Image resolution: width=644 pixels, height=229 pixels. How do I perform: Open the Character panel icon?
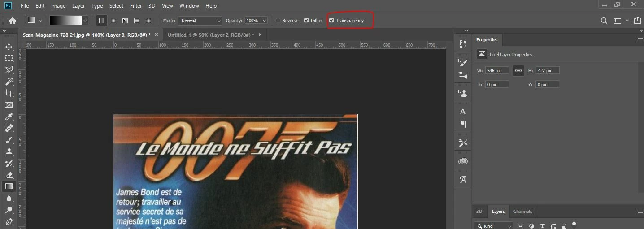point(463,112)
